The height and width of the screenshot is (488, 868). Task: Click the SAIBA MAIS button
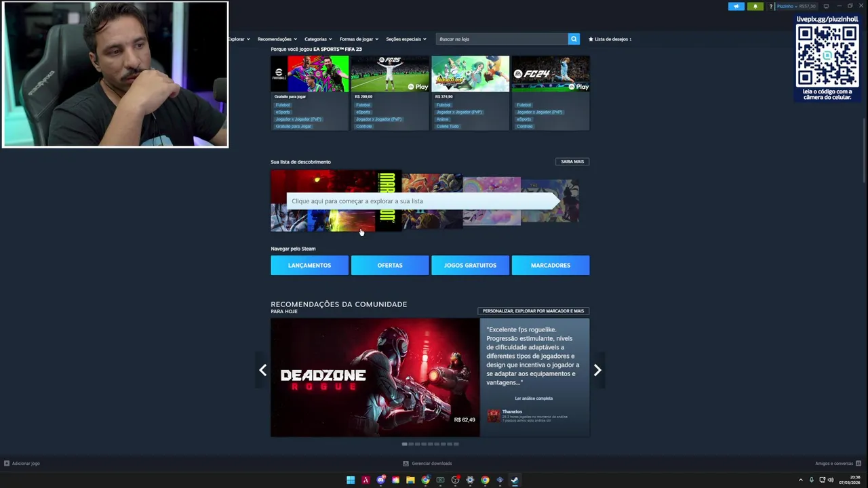click(x=572, y=161)
